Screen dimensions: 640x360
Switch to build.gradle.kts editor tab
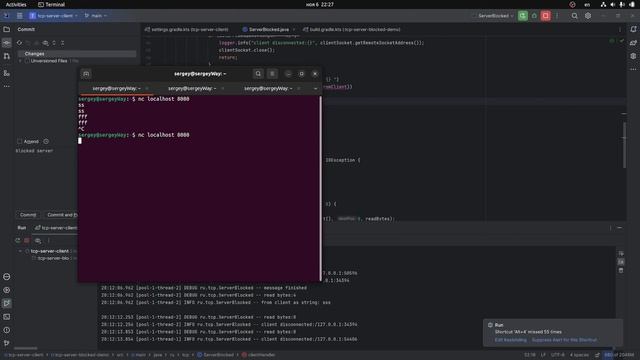coord(352,29)
